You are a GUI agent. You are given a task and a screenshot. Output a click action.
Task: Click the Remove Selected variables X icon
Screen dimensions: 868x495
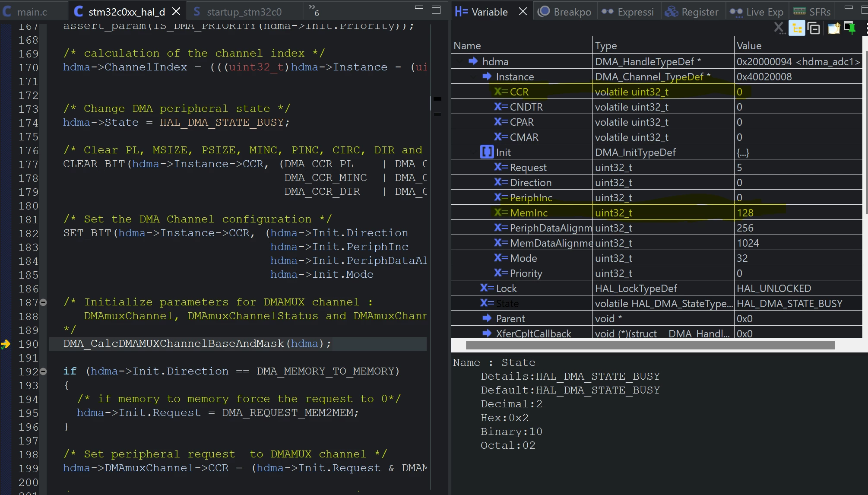(779, 29)
